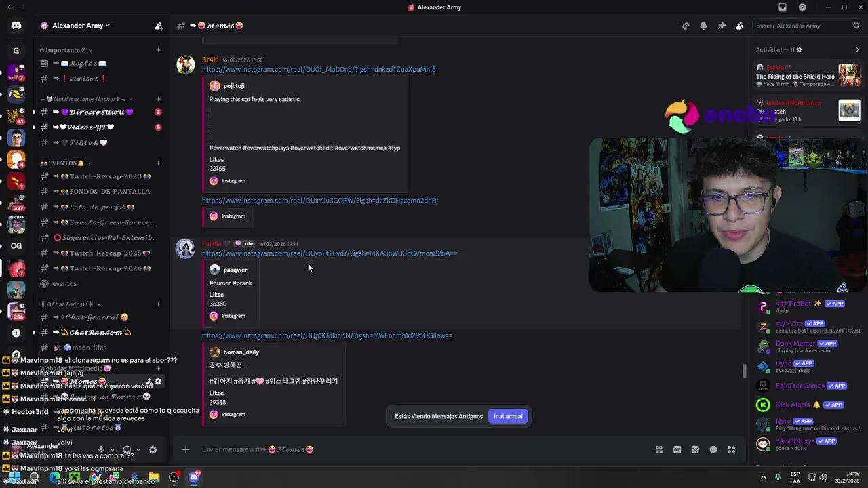This screenshot has height=488, width=868.
Task: Add channel plus next to Importante
Action: tap(158, 50)
